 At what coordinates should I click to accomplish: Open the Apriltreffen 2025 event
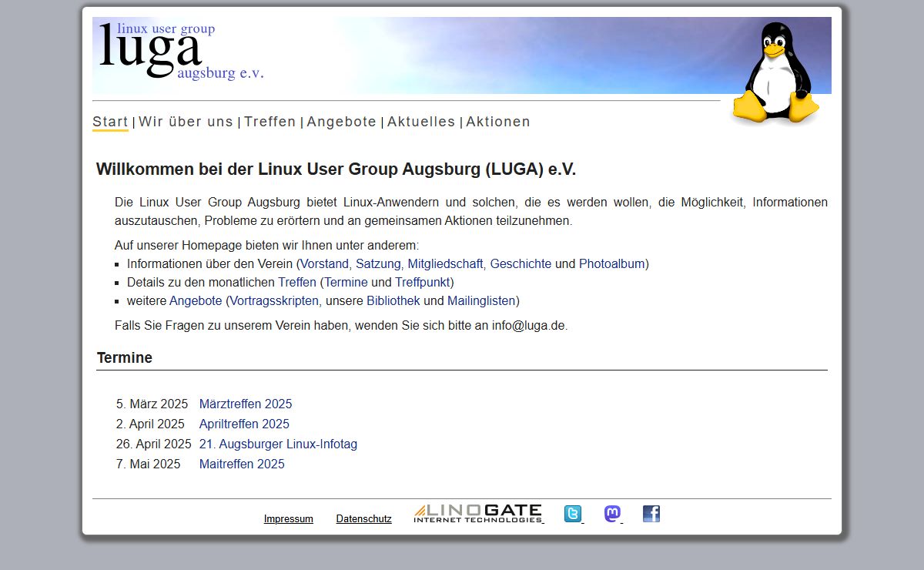[244, 424]
